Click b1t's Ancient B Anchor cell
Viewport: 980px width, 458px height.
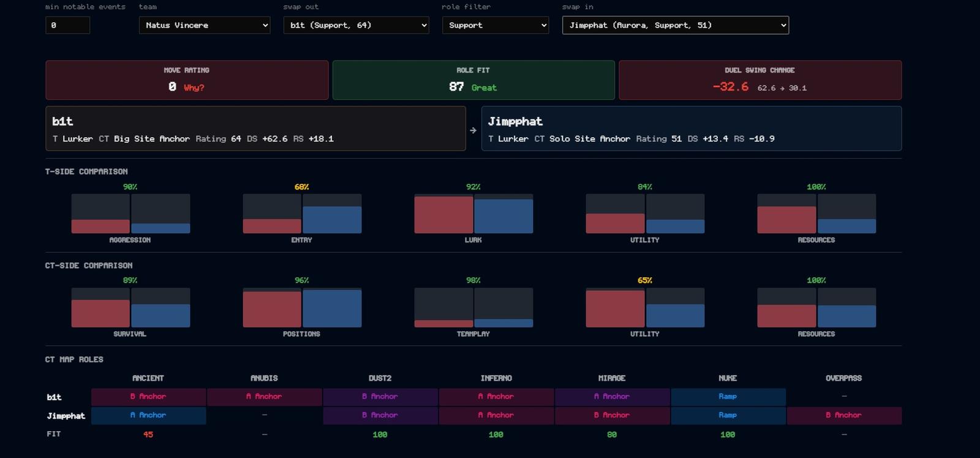pos(148,397)
